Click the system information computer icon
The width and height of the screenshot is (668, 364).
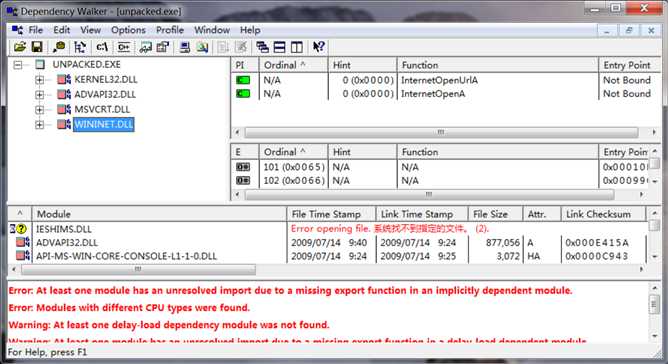click(x=184, y=47)
